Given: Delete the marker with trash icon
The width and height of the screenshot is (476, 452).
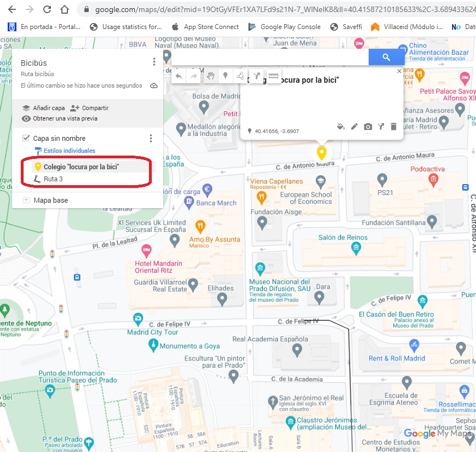Looking at the screenshot, I should 393,127.
